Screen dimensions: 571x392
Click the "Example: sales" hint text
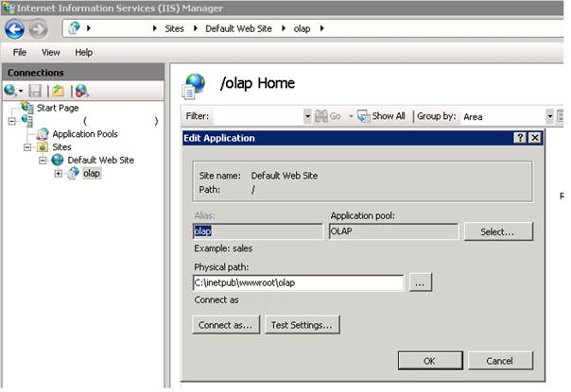point(223,248)
